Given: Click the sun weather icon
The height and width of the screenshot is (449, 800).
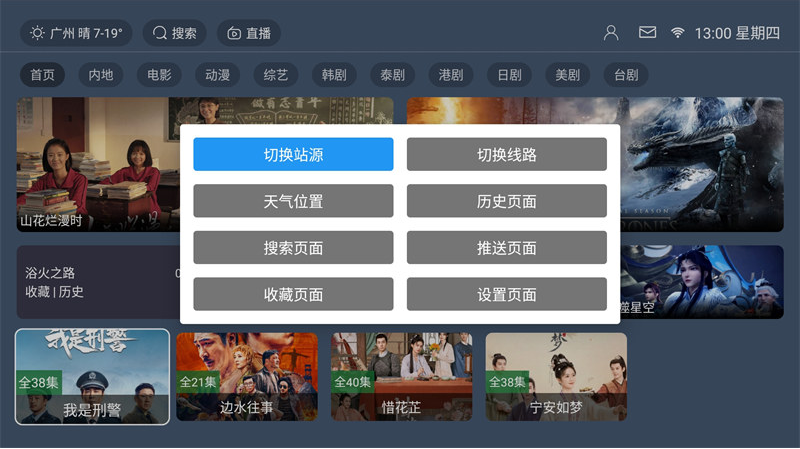Looking at the screenshot, I should [x=37, y=33].
